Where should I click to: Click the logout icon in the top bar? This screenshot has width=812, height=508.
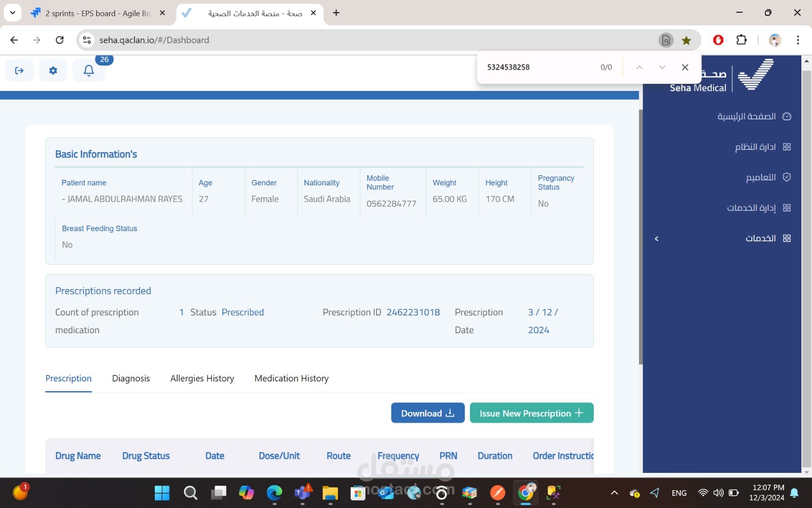[19, 71]
